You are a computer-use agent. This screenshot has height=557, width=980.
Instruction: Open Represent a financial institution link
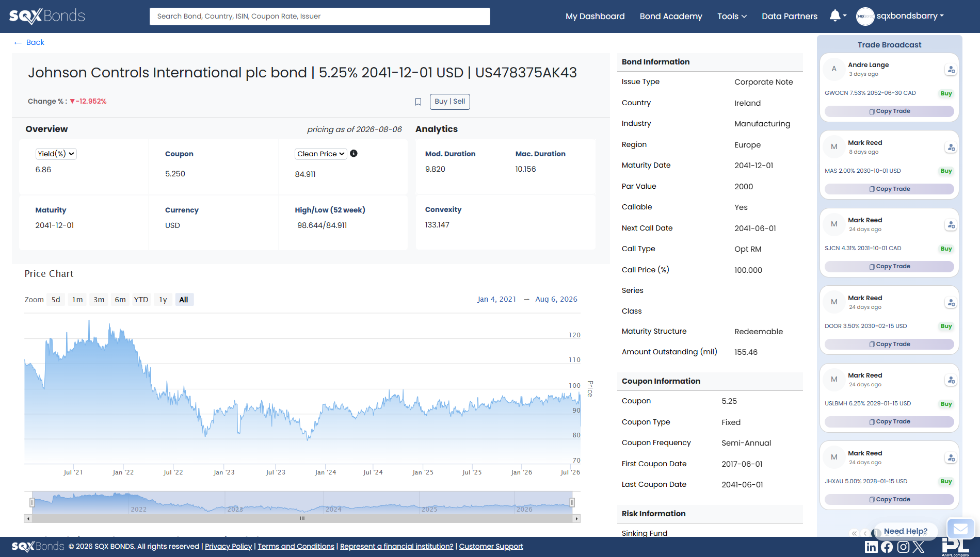397,547
